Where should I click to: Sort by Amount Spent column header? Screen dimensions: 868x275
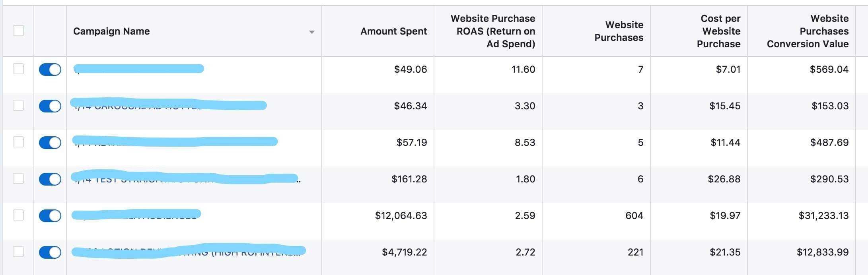(393, 31)
